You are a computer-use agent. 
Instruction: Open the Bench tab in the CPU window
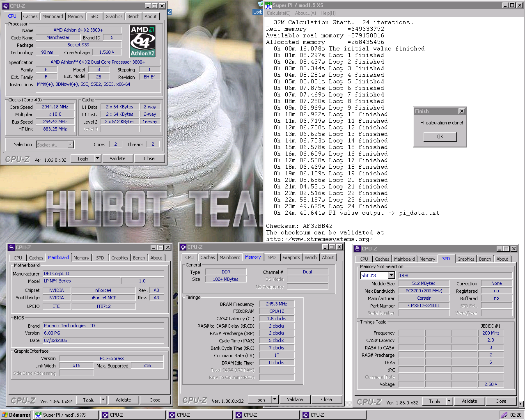pos(133,16)
